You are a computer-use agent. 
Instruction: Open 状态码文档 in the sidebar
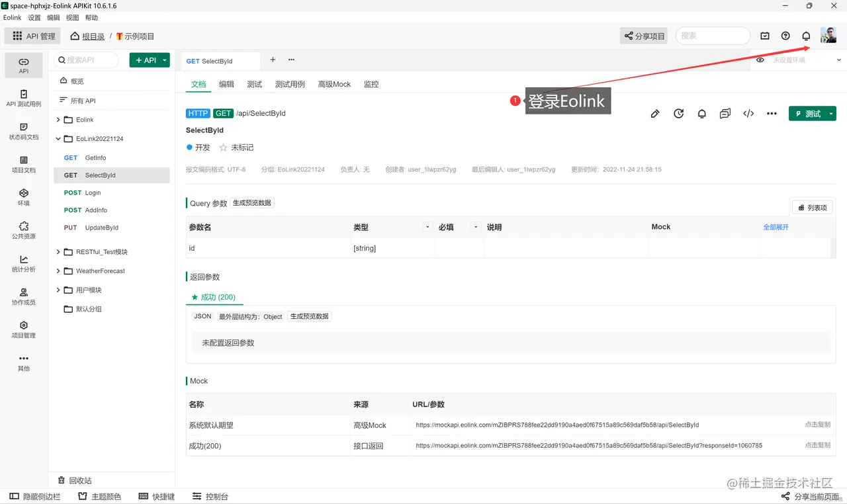[24, 131]
